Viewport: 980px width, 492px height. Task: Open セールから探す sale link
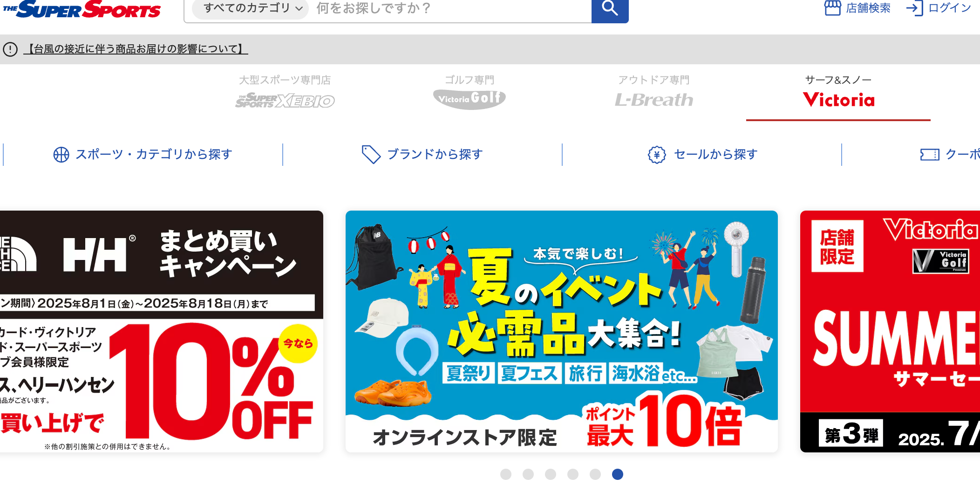(x=716, y=155)
